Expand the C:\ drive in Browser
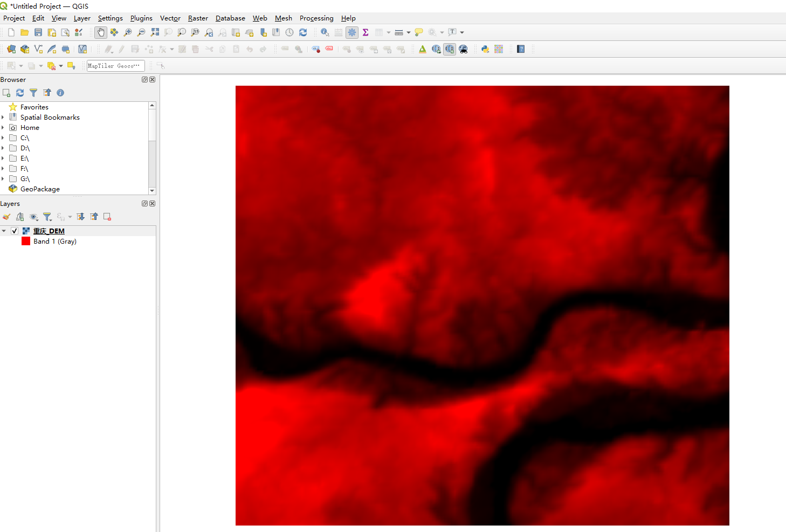Screen dimensions: 786x532 4,137
